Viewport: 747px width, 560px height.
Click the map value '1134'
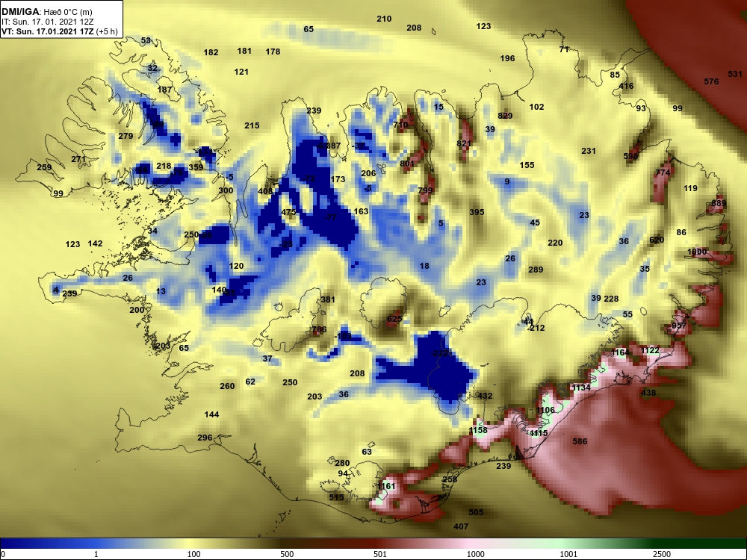coord(581,388)
